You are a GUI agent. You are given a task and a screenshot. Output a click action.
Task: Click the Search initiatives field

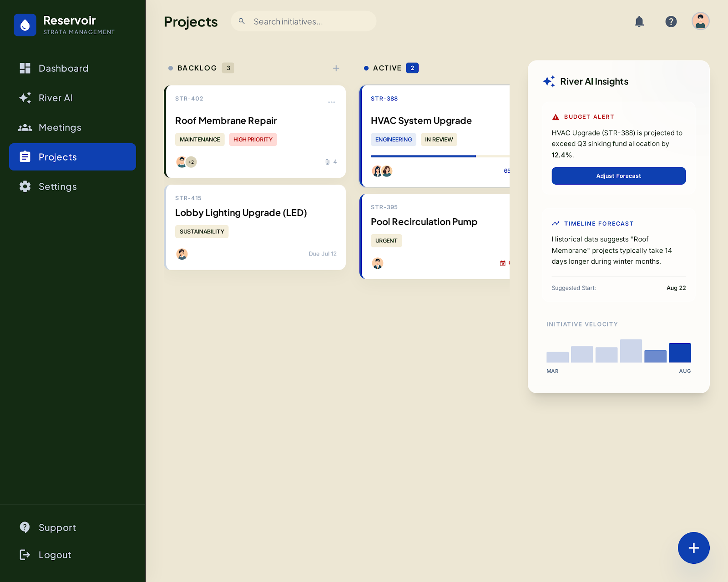303,21
